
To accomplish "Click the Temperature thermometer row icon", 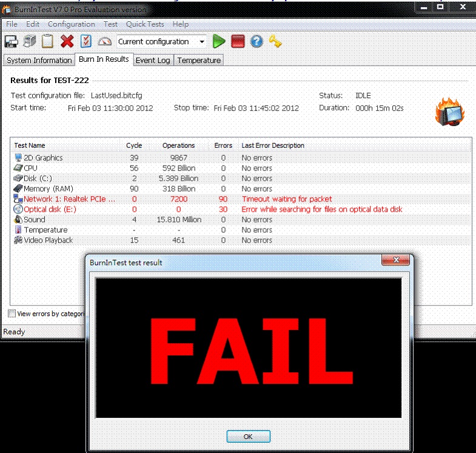I will pyautogui.click(x=18, y=230).
